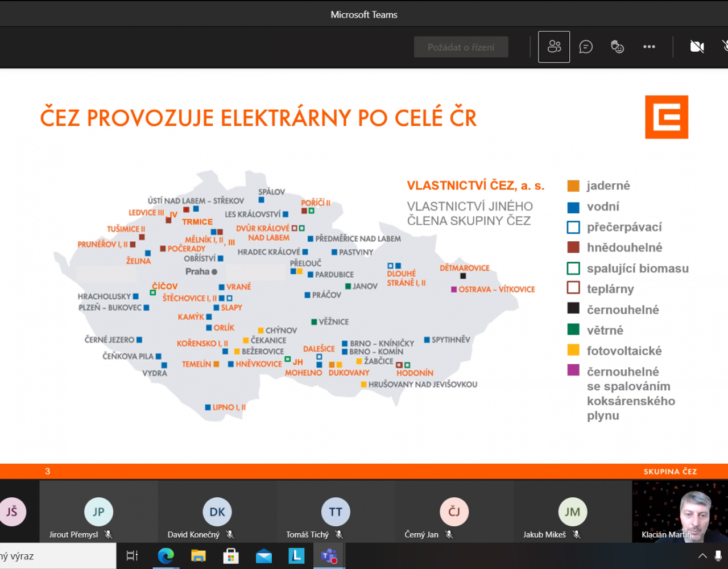Toggle the microphone mute icon in the toolbar

[x=725, y=47]
